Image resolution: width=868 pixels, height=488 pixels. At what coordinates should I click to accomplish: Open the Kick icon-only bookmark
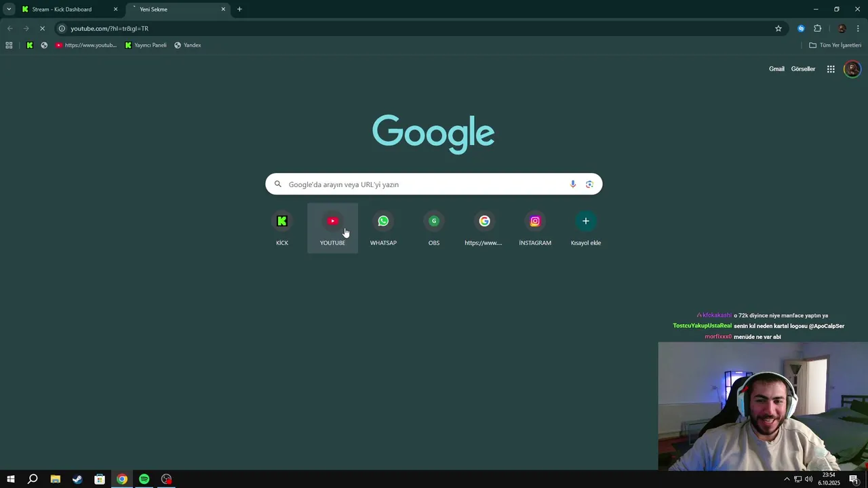30,45
